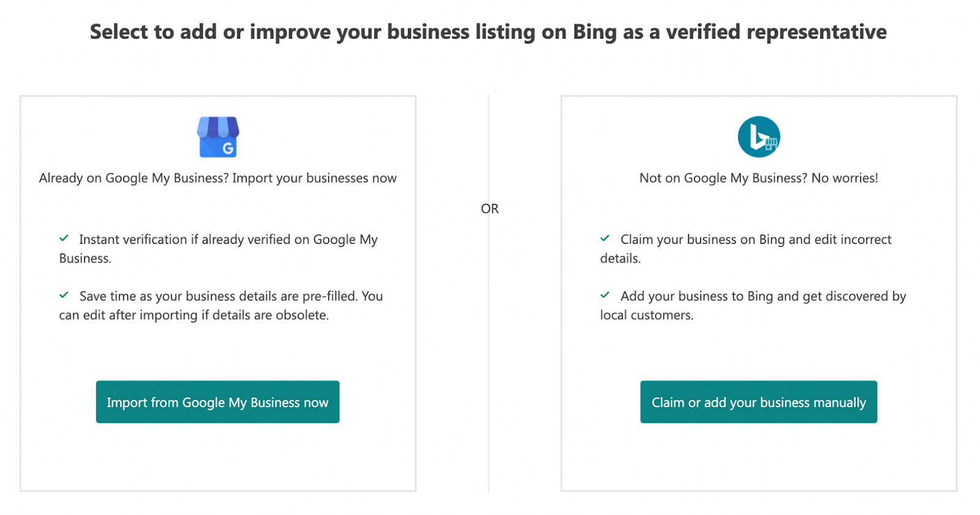Click the Bing logo icon
This screenshot has width=980, height=515.
point(758,136)
